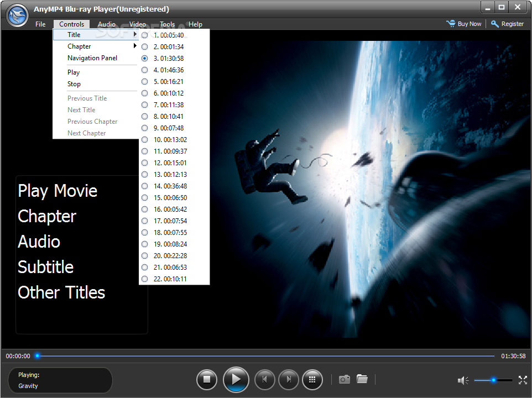
Task: Select title 2 with duration 00:01:34
Action: coord(174,47)
